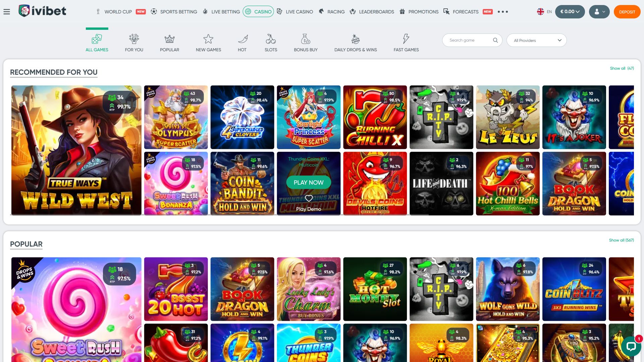
Task: Open Sweet Rush Bonanza small tile
Action: click(x=176, y=184)
